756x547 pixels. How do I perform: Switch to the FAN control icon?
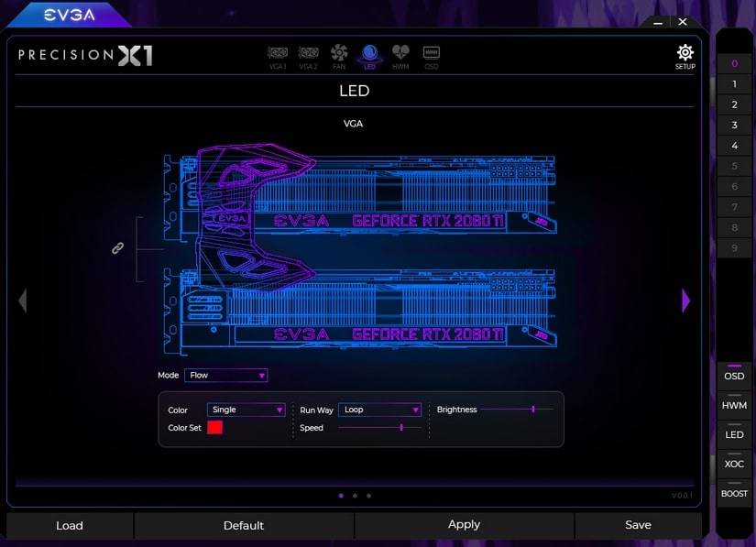[339, 56]
